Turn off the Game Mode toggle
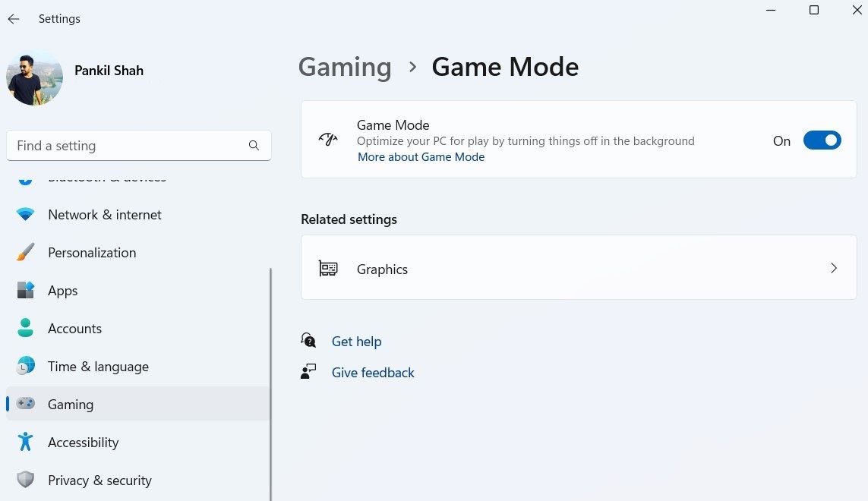868x501 pixels. pyautogui.click(x=822, y=140)
